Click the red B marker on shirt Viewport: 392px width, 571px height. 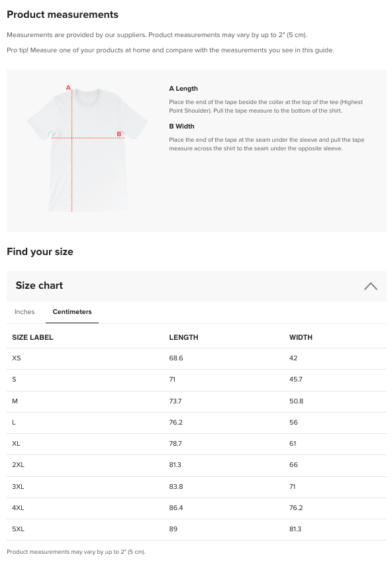(119, 134)
